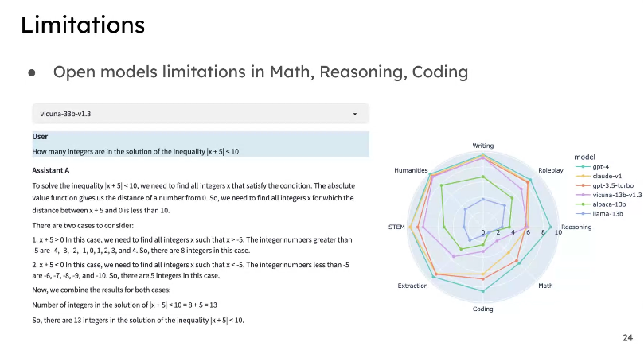Click the Math axis label
Viewport: 644px width, 346px height.
(x=545, y=286)
